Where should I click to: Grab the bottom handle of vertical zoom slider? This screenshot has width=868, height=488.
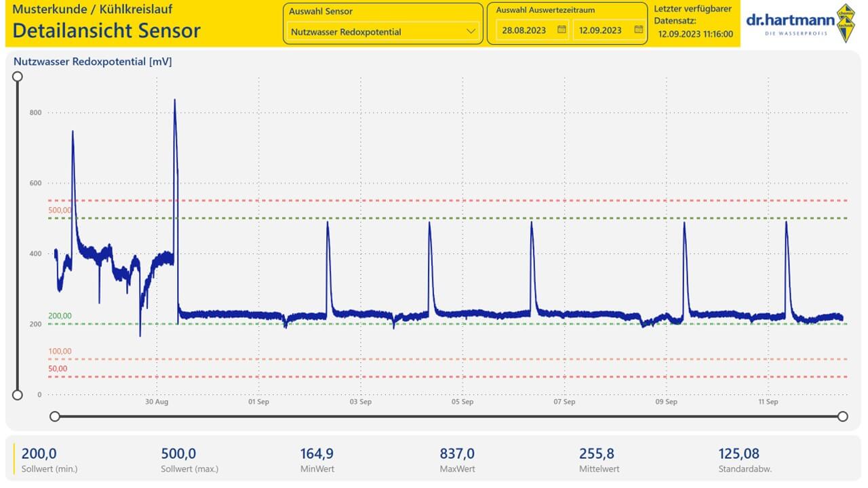[x=18, y=395]
